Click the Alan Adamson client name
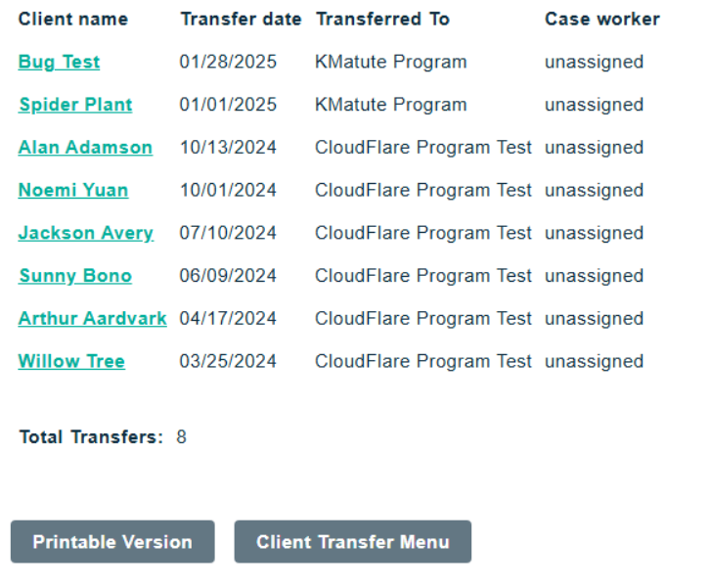This screenshot has height=588, width=710. point(85,148)
